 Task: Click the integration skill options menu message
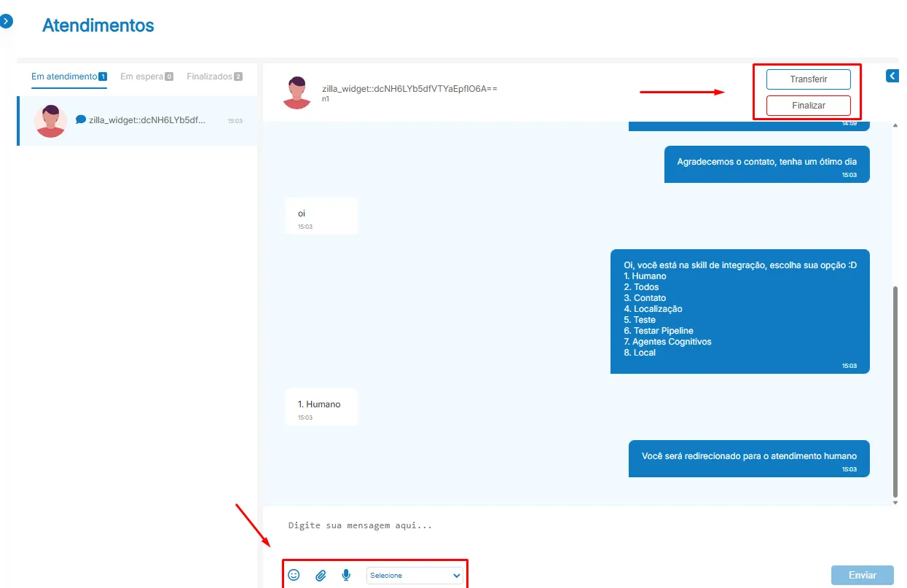[740, 311]
